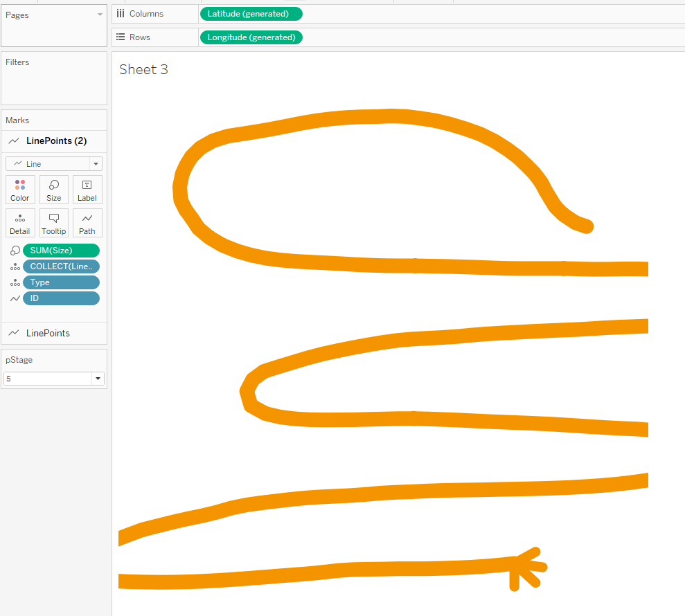Open the Color marks card button
Screen dimensions: 685x616
[20, 190]
